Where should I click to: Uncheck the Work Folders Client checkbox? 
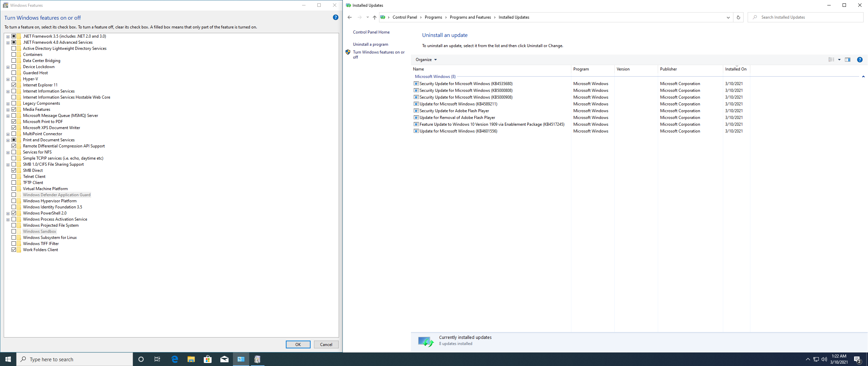pyautogui.click(x=14, y=250)
